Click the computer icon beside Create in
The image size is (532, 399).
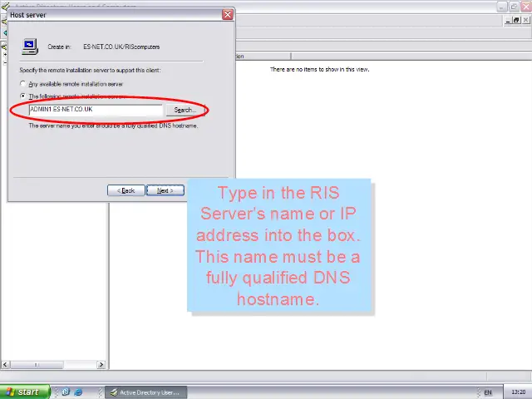pyautogui.click(x=29, y=47)
